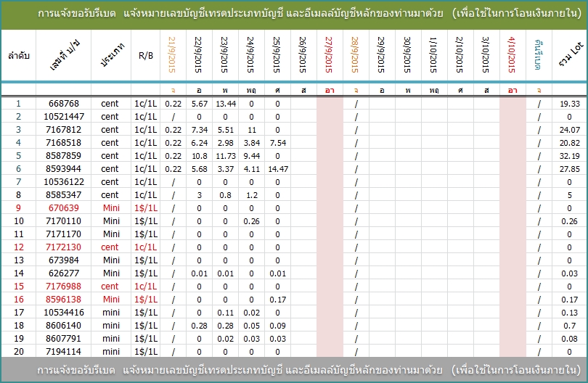Click the red 4/10/2015 date header
588x383 pixels.
tap(513, 55)
